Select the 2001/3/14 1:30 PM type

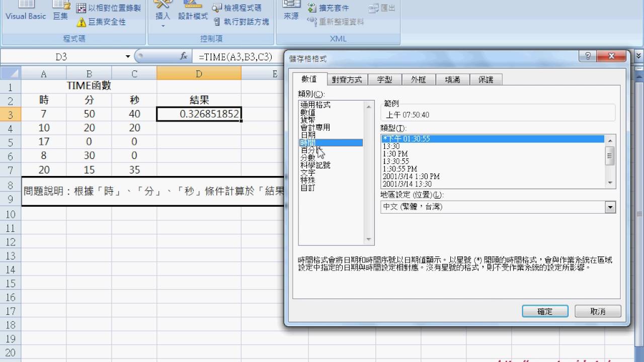point(493,176)
